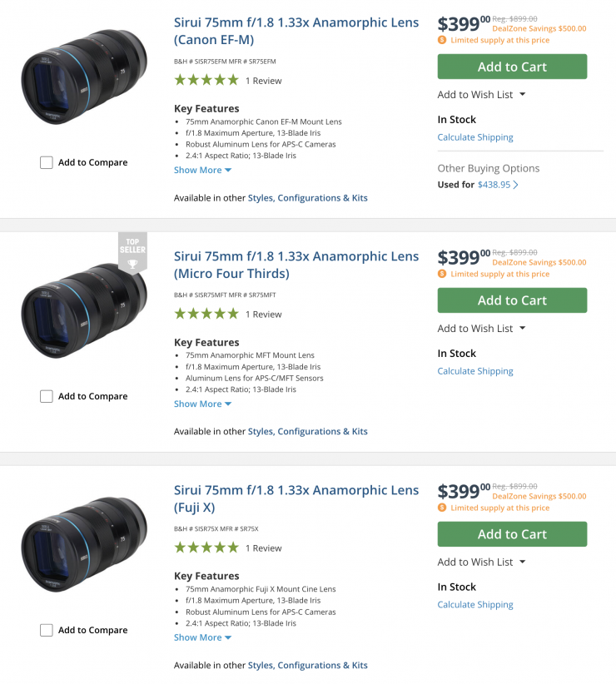Click the chevron arrow next to Used for $438.95
616x684 pixels.
click(516, 185)
